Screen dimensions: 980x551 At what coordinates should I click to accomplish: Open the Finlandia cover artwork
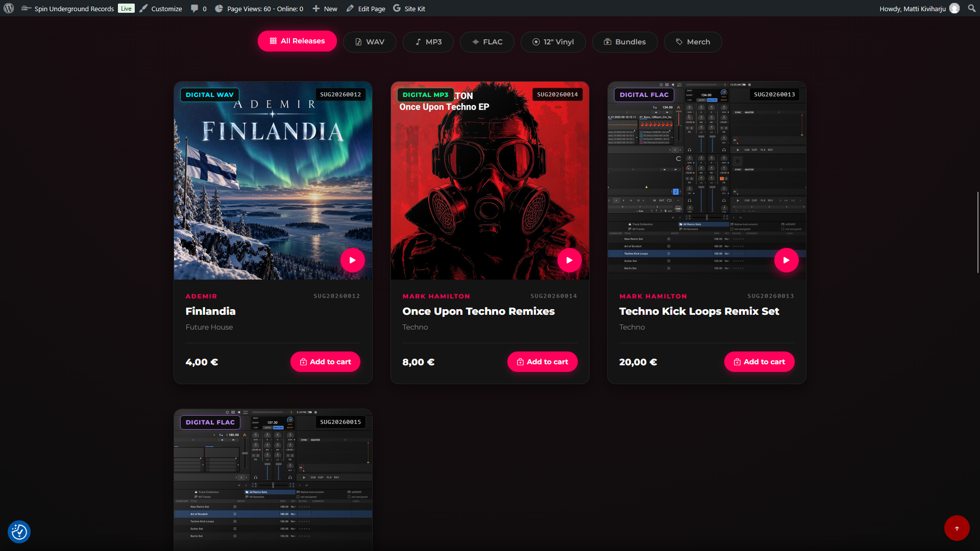point(273,181)
